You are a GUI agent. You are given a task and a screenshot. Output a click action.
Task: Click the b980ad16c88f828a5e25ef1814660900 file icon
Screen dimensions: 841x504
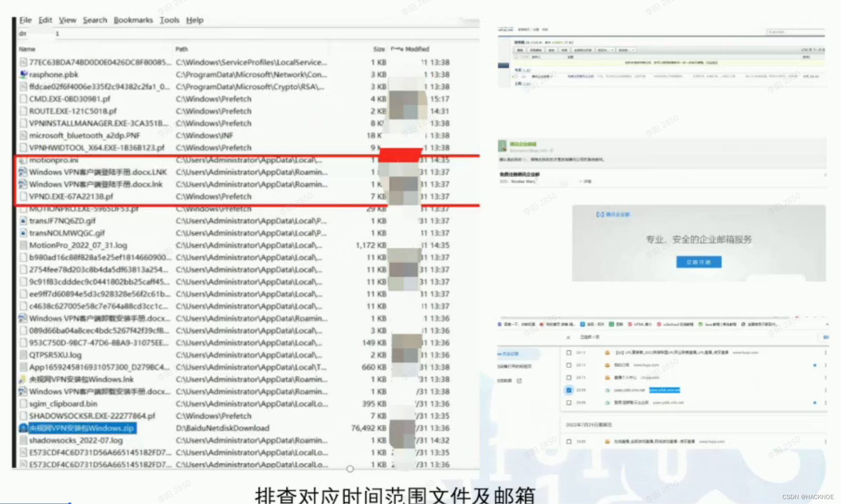(x=23, y=257)
